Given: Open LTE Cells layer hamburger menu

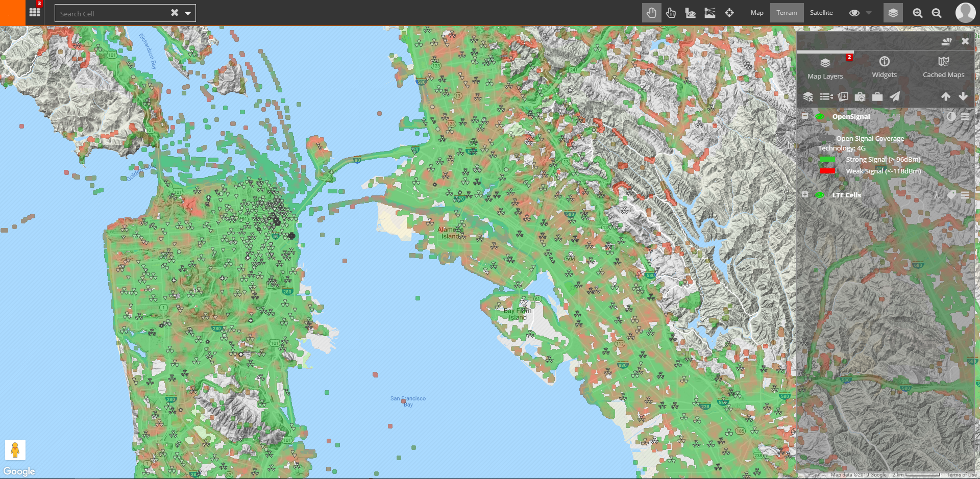Looking at the screenshot, I should (965, 195).
